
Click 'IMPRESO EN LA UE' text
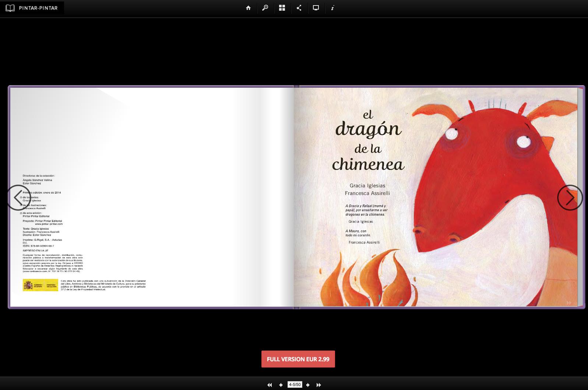click(35, 251)
